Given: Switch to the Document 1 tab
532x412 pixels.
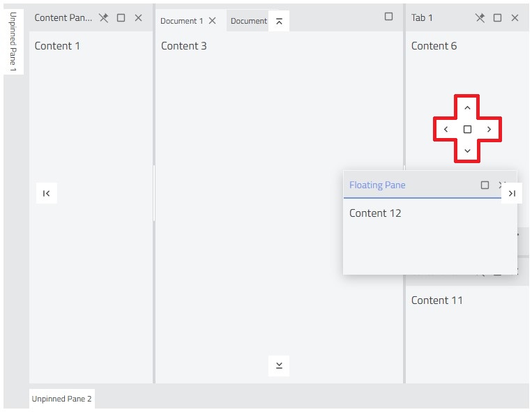Looking at the screenshot, I should pos(181,21).
